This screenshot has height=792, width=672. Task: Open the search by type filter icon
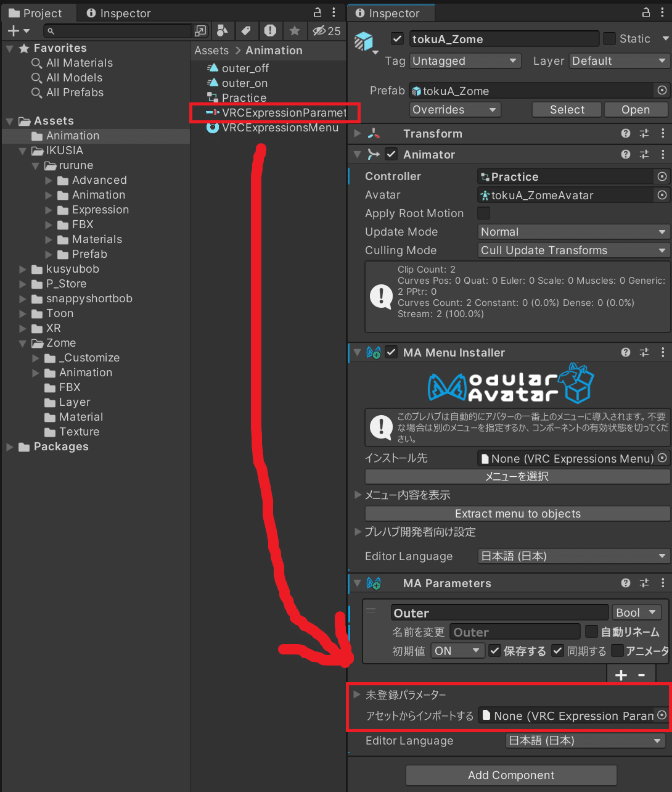click(x=223, y=31)
